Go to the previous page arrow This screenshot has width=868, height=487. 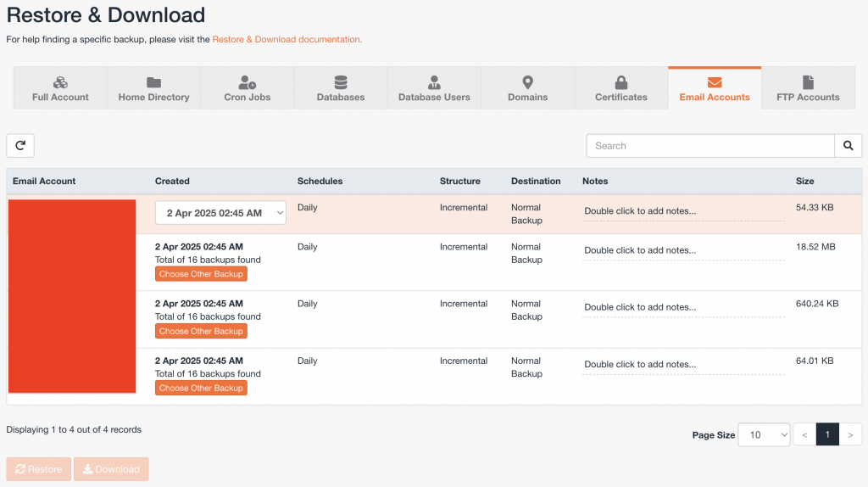[805, 435]
